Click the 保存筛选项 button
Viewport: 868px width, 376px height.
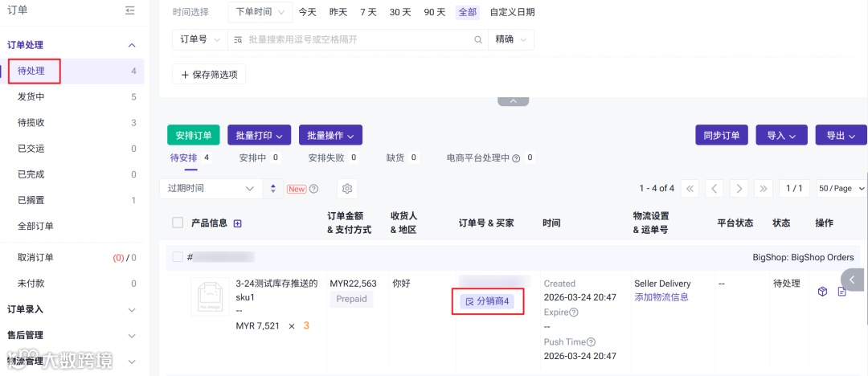tap(209, 74)
